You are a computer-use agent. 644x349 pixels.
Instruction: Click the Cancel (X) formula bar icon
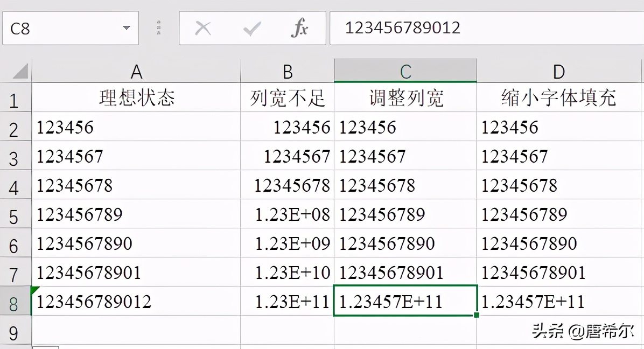coord(203,29)
